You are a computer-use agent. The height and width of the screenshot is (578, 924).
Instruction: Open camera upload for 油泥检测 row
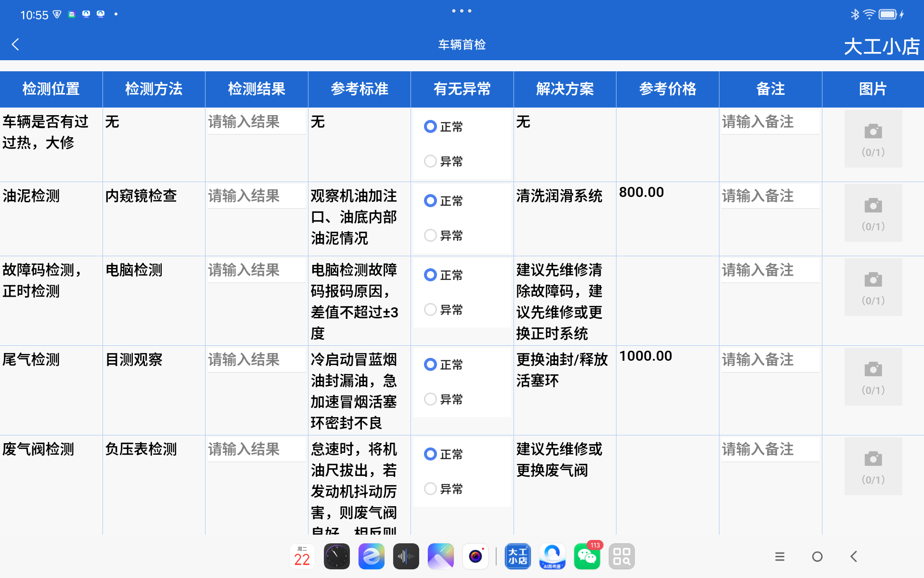coord(873,213)
